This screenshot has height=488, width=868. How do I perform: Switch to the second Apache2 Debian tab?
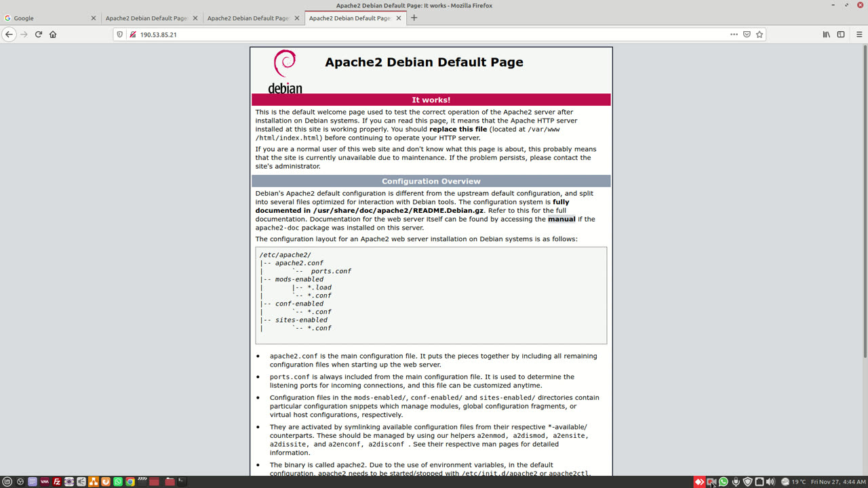[x=253, y=18]
